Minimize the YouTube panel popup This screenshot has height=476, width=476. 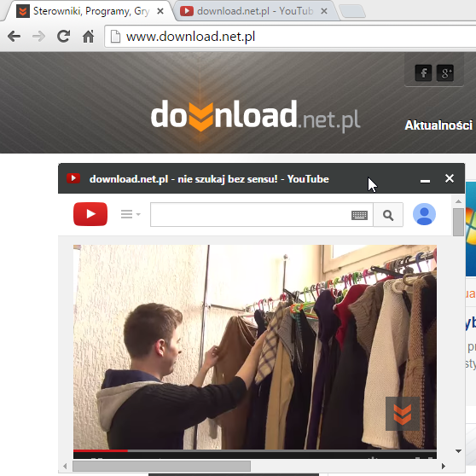(425, 181)
